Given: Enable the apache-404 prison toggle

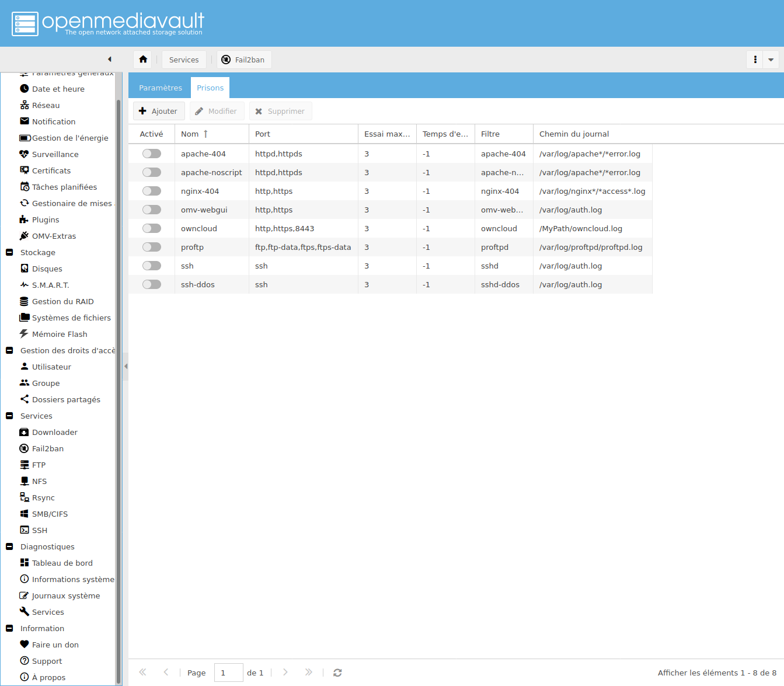Looking at the screenshot, I should 152,154.
